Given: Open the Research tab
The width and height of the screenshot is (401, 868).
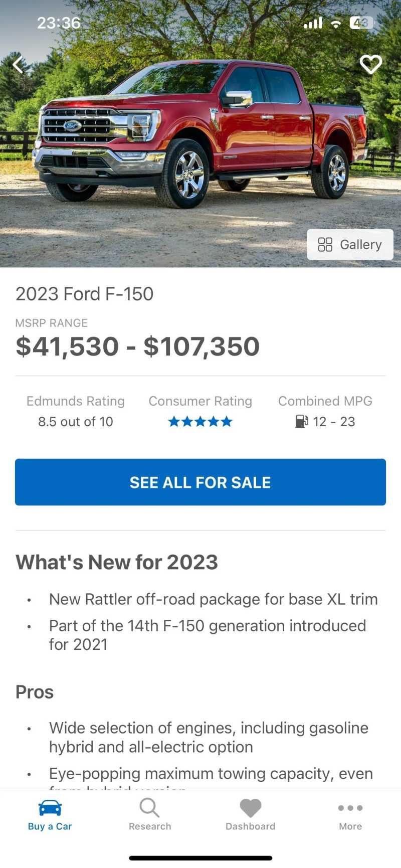Looking at the screenshot, I should [150, 815].
